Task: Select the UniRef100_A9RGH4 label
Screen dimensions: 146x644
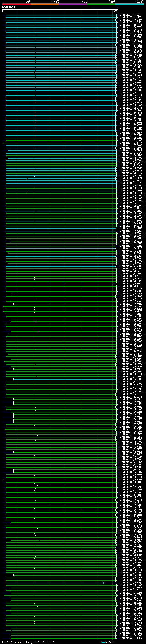Action: tap(131, 55)
